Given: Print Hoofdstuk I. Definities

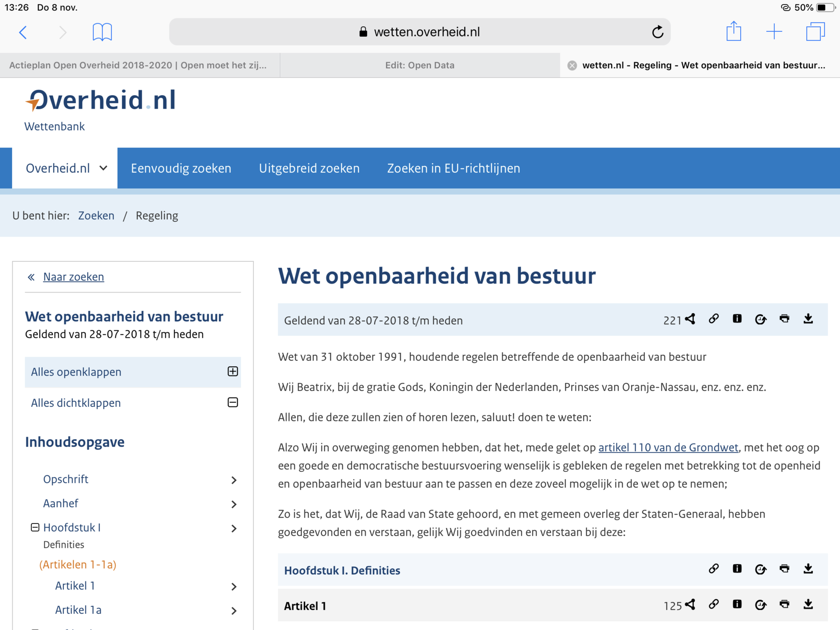Looking at the screenshot, I should tap(784, 569).
